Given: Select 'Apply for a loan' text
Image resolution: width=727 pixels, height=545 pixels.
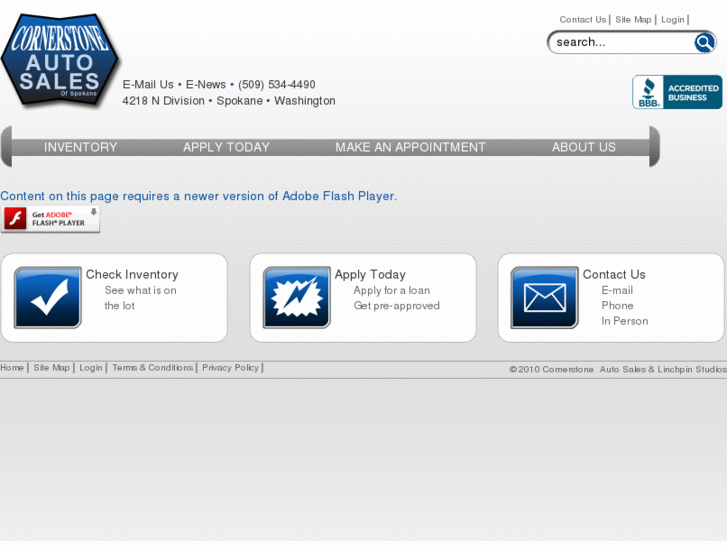Looking at the screenshot, I should point(392,290).
